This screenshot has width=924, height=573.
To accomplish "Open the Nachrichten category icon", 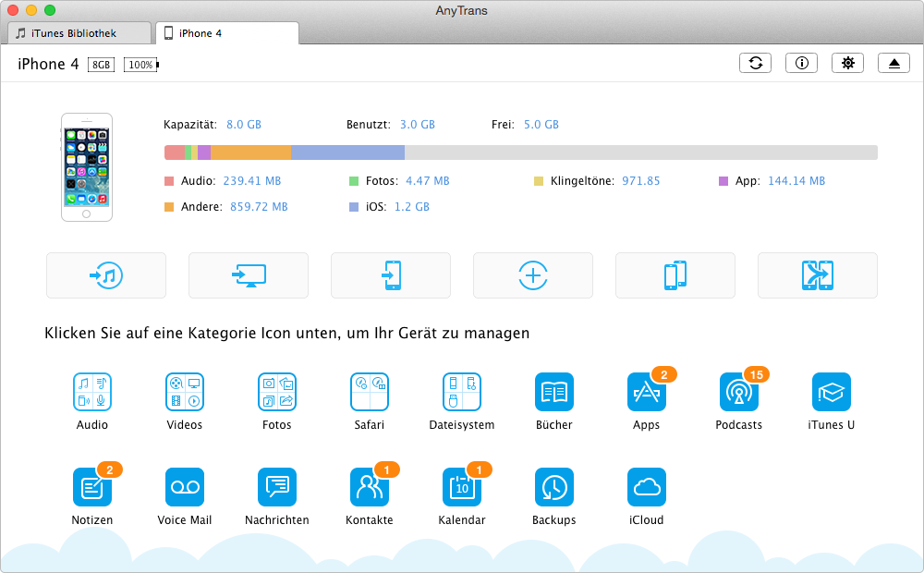I will click(277, 487).
